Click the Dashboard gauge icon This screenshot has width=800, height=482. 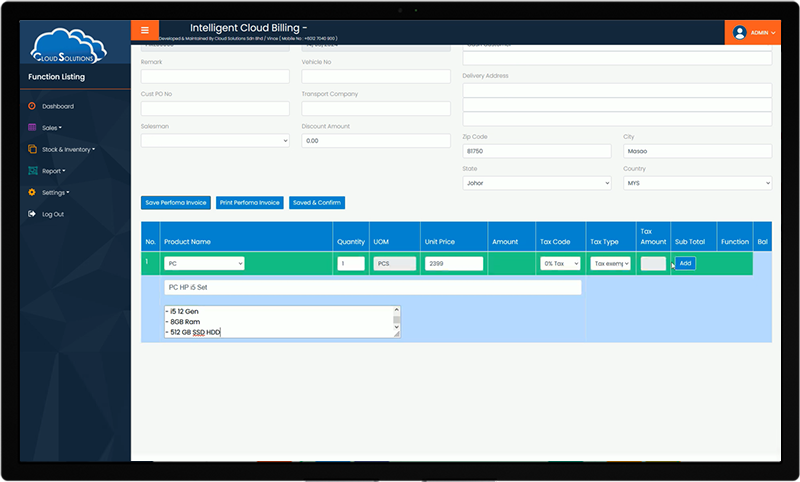coord(32,106)
